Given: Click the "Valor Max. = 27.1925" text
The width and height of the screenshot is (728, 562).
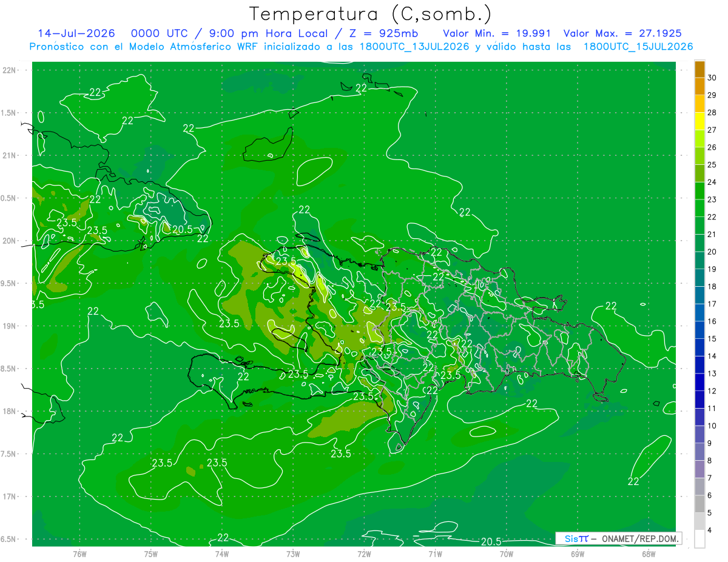Looking at the screenshot, I should click(622, 33).
